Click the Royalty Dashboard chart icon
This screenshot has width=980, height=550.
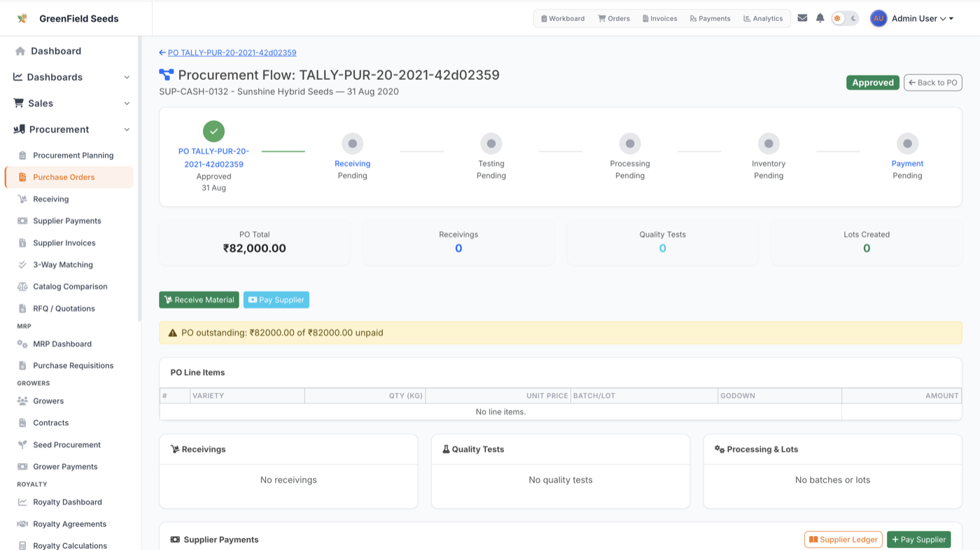pos(22,502)
